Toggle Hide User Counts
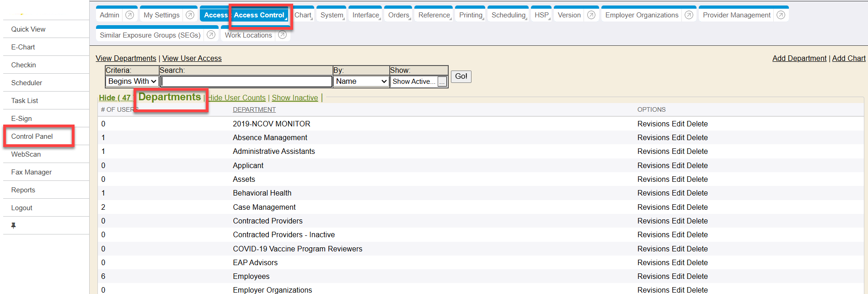Screen dimensions: 868x294 coord(237,98)
